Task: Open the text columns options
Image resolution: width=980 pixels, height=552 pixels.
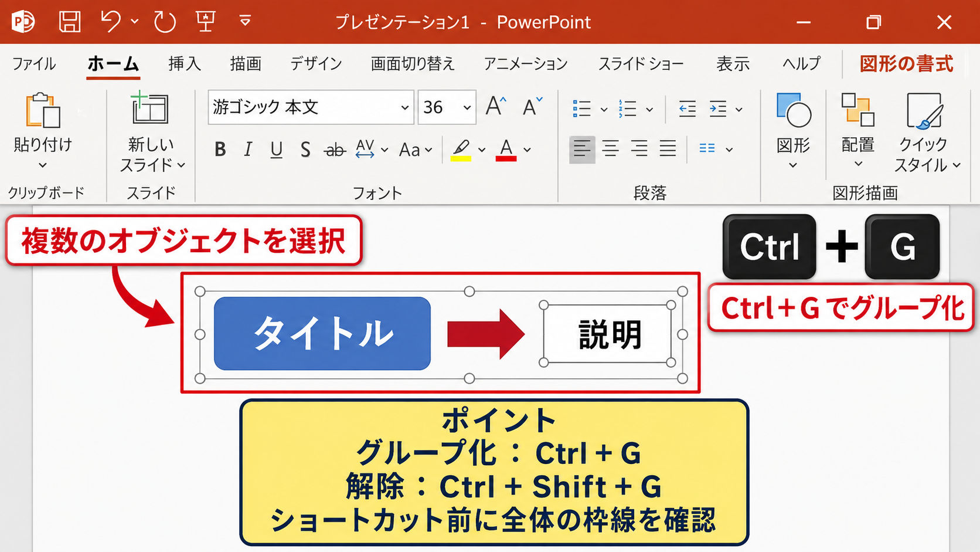Action: pyautogui.click(x=716, y=149)
